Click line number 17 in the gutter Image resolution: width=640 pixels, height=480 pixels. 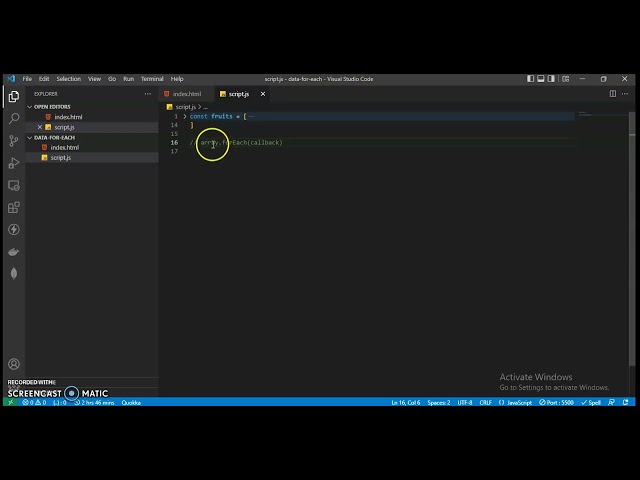pyautogui.click(x=174, y=151)
